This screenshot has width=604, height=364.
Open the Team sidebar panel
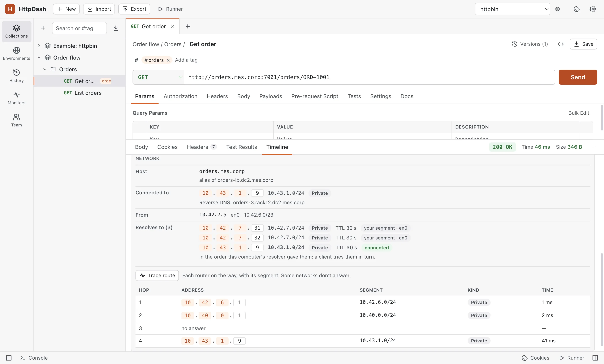[x=16, y=120]
